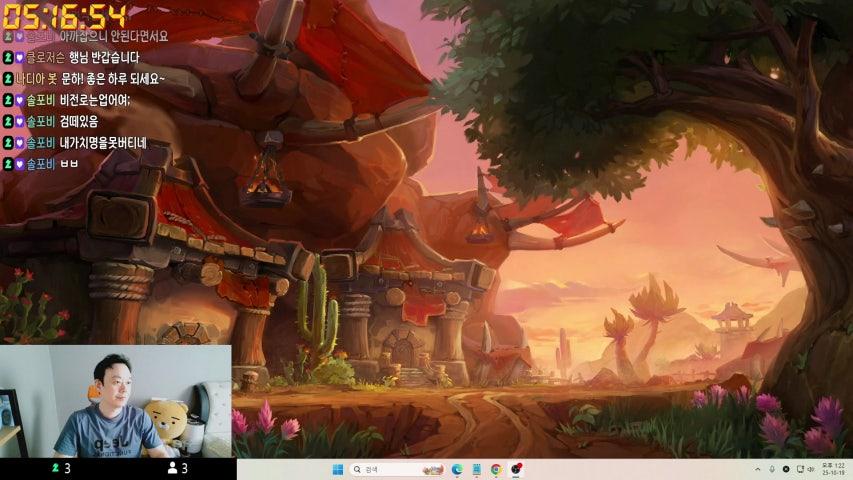Open the taskbar app left of Chrome
The width and height of the screenshot is (853, 480).
[x=476, y=469]
